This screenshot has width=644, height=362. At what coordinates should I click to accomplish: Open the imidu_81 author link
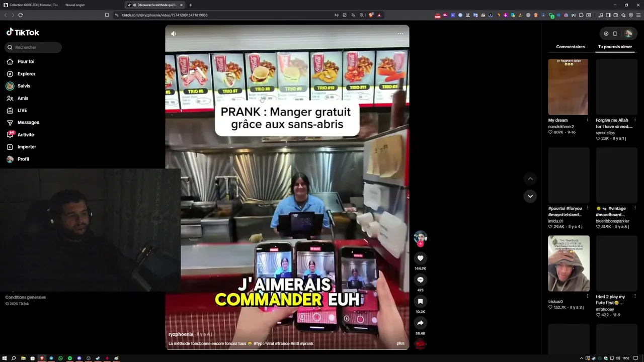click(x=556, y=221)
